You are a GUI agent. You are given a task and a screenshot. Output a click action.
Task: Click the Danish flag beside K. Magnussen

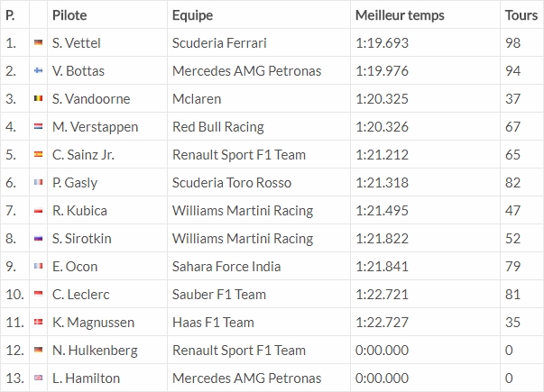pyautogui.click(x=38, y=323)
